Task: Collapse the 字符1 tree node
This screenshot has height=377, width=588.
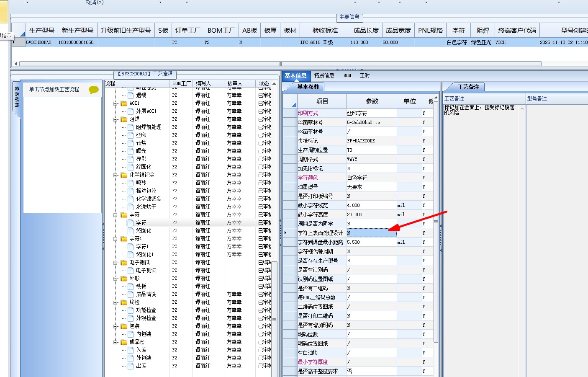Action: tap(116, 238)
